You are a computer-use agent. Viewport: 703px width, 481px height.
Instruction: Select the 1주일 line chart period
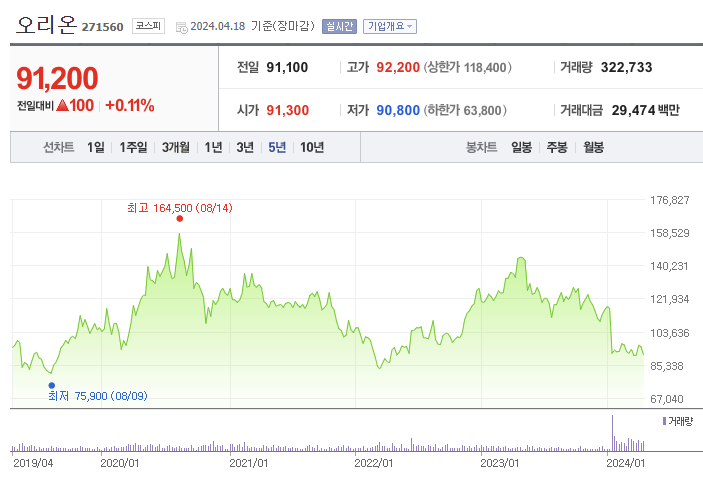coord(133,147)
